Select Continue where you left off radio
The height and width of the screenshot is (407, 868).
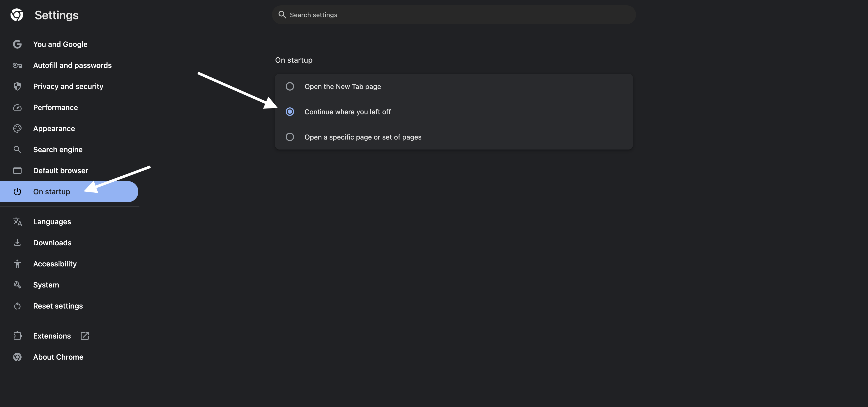(290, 112)
